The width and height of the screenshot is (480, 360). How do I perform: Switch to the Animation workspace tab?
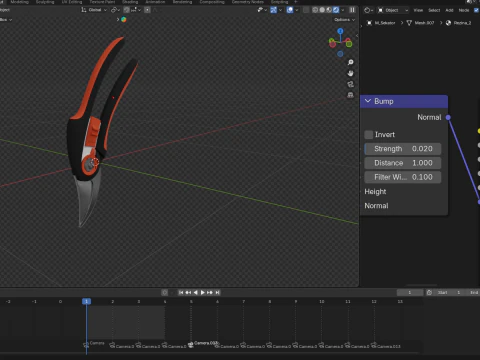click(x=155, y=2)
